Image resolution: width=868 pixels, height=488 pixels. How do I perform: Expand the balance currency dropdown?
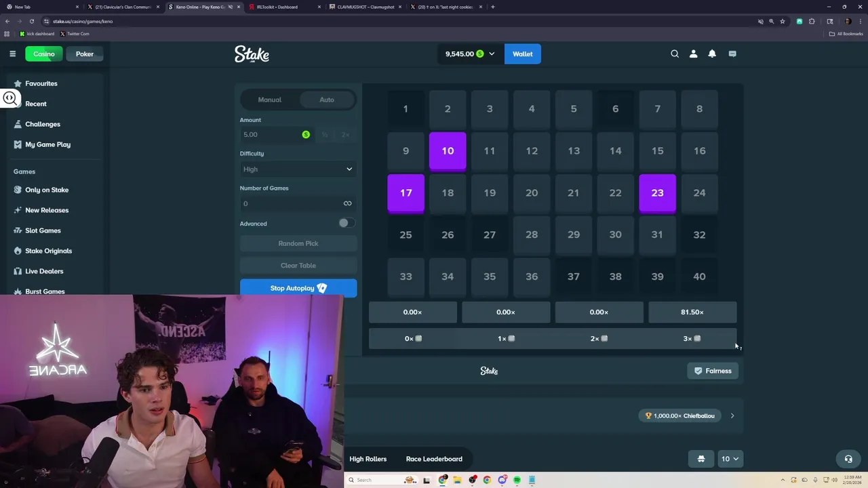point(492,54)
